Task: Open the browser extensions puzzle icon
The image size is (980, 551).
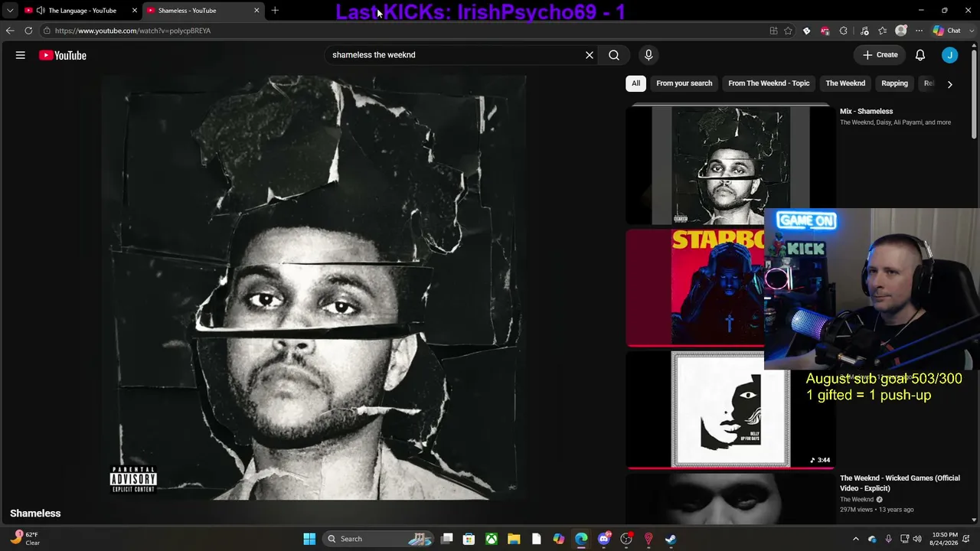Action: coord(843,31)
